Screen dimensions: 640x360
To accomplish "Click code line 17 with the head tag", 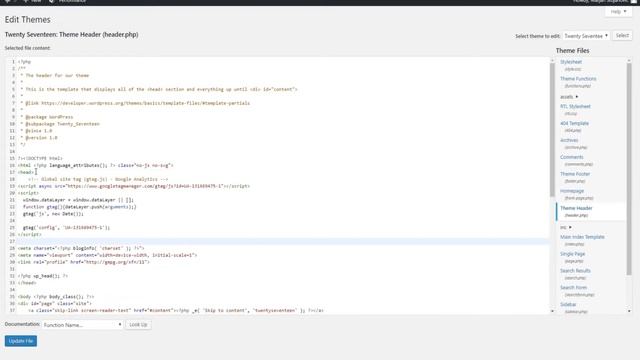I will (x=26, y=172).
